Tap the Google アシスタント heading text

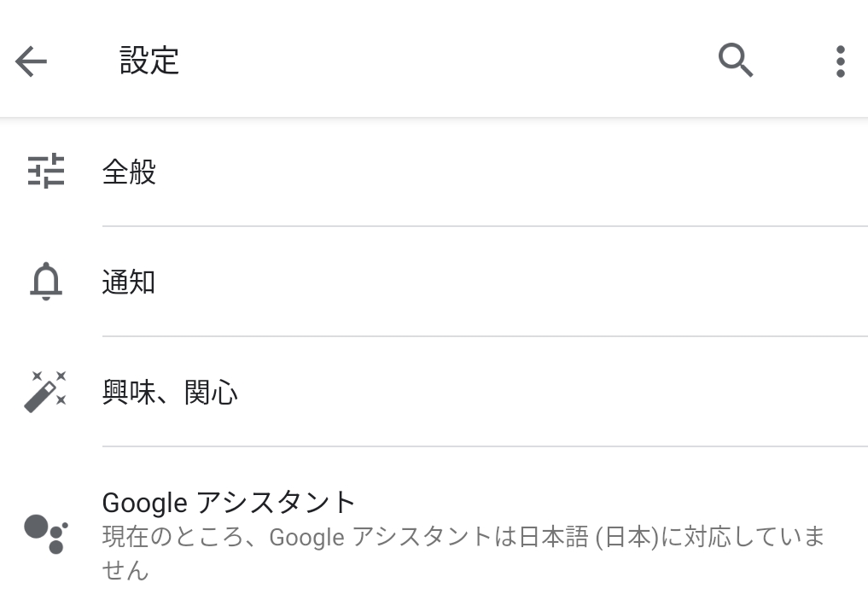click(x=228, y=502)
